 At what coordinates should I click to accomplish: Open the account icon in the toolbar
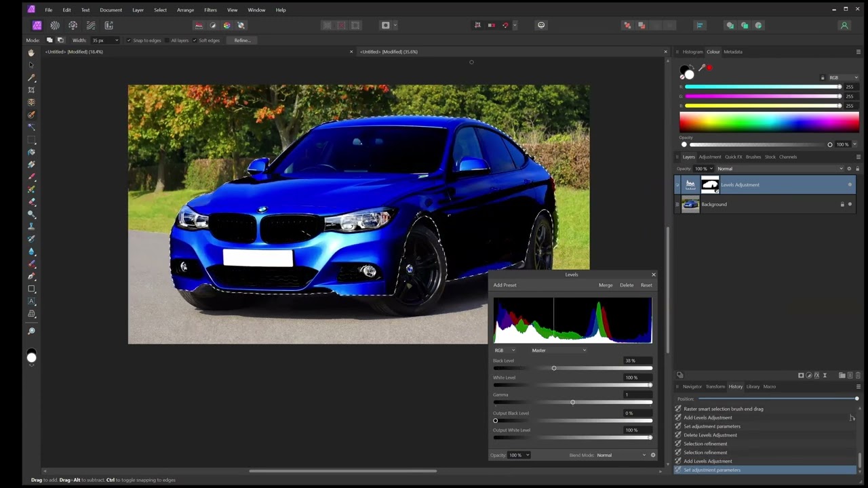(x=844, y=25)
